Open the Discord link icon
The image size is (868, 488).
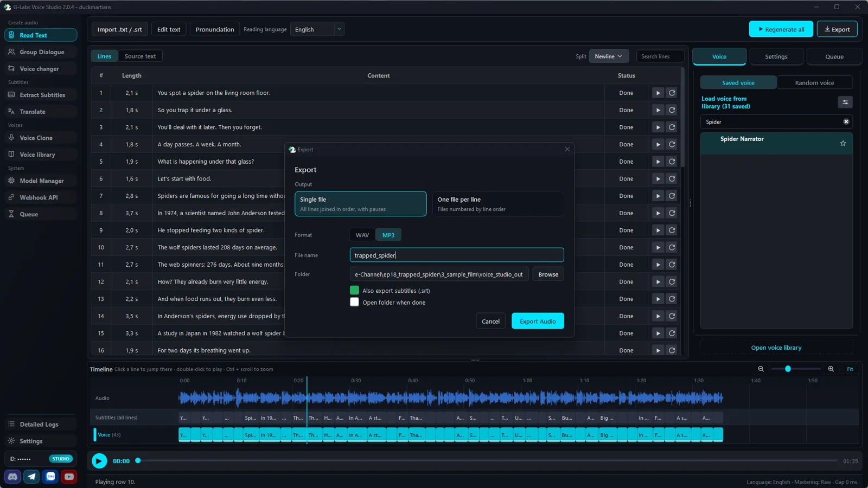13,477
